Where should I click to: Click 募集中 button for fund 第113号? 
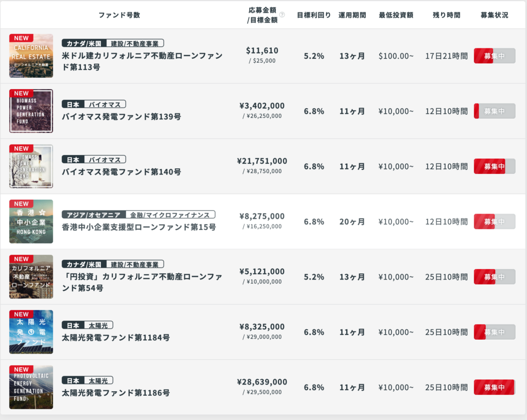point(494,56)
